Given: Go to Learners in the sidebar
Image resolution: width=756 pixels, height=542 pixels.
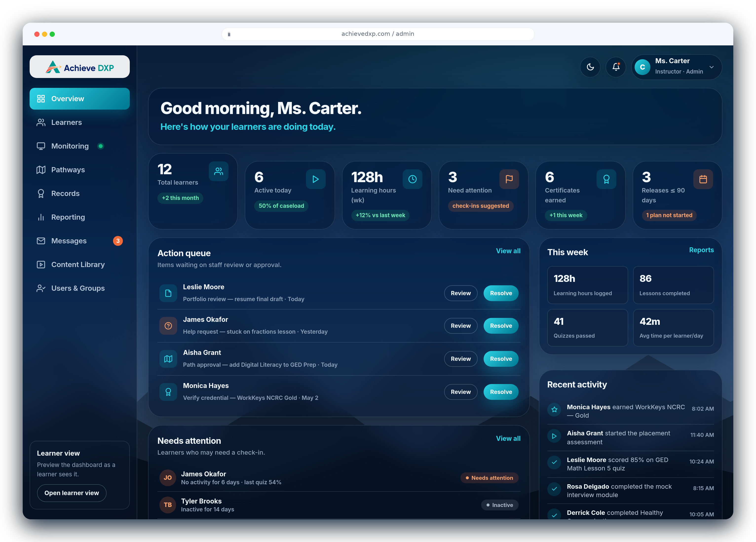Looking at the screenshot, I should click(80, 122).
